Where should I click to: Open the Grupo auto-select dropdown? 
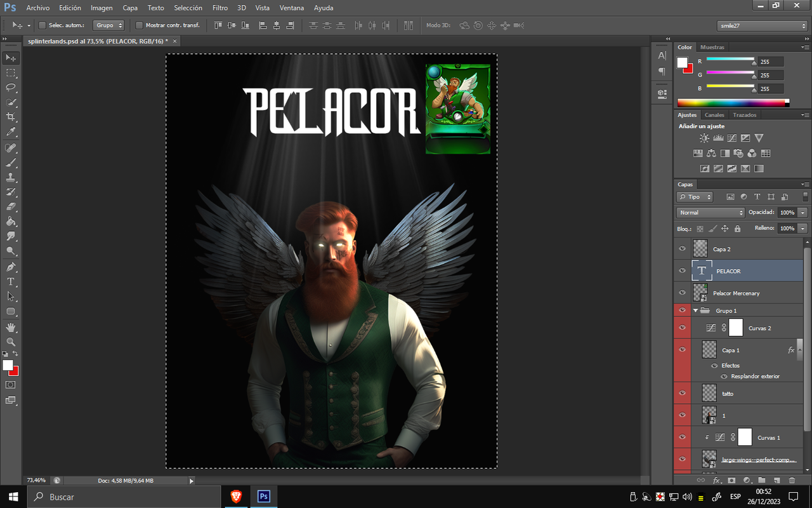(x=108, y=25)
